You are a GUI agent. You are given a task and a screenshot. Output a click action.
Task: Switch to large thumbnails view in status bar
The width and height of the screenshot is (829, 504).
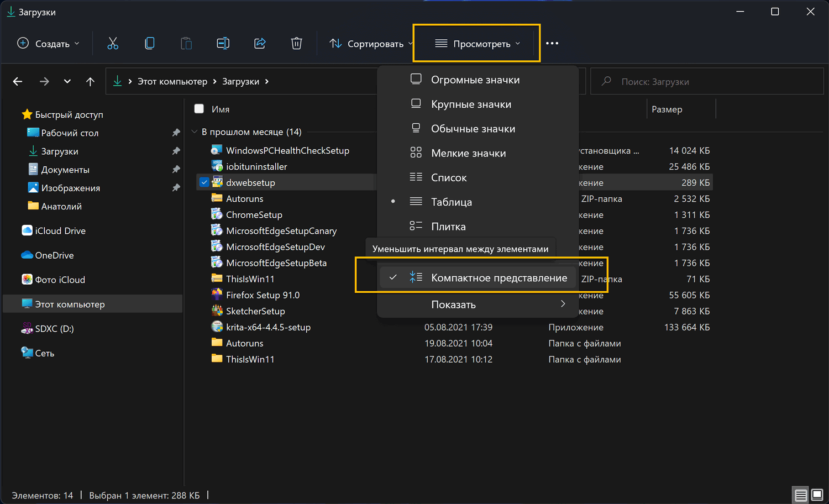tap(817, 495)
